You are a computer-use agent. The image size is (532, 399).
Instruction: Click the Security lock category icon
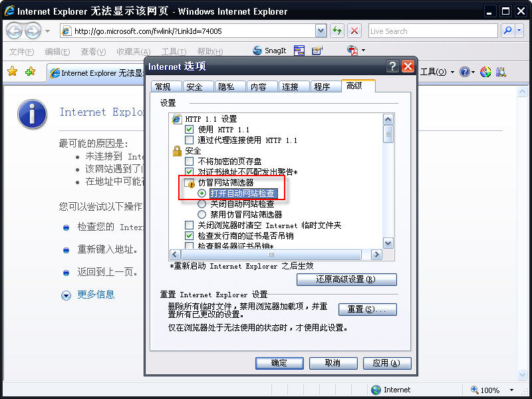tap(177, 151)
